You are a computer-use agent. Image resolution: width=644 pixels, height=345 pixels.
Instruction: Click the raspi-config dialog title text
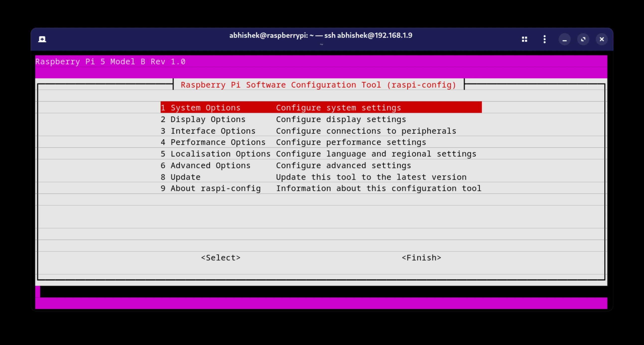click(318, 85)
